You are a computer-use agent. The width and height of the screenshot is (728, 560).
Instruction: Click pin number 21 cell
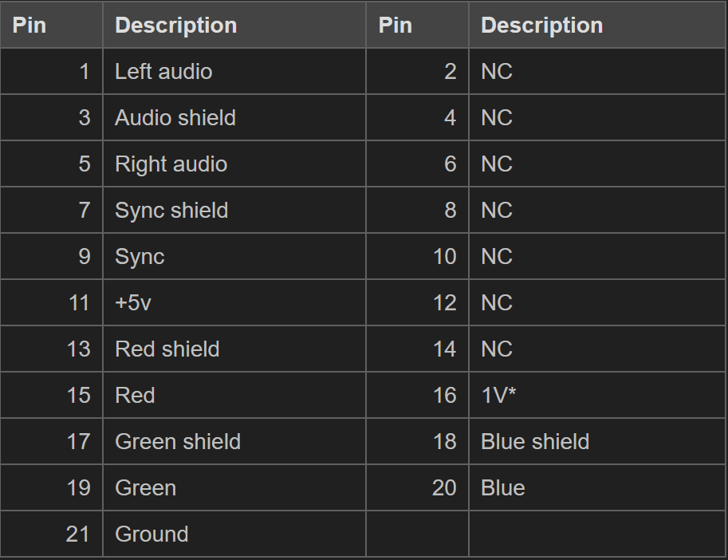click(x=77, y=534)
